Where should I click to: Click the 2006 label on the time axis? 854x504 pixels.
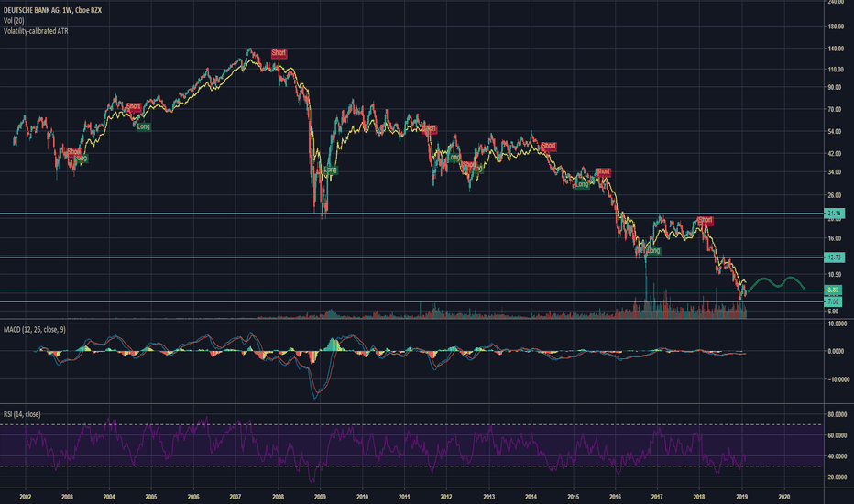[x=193, y=497]
